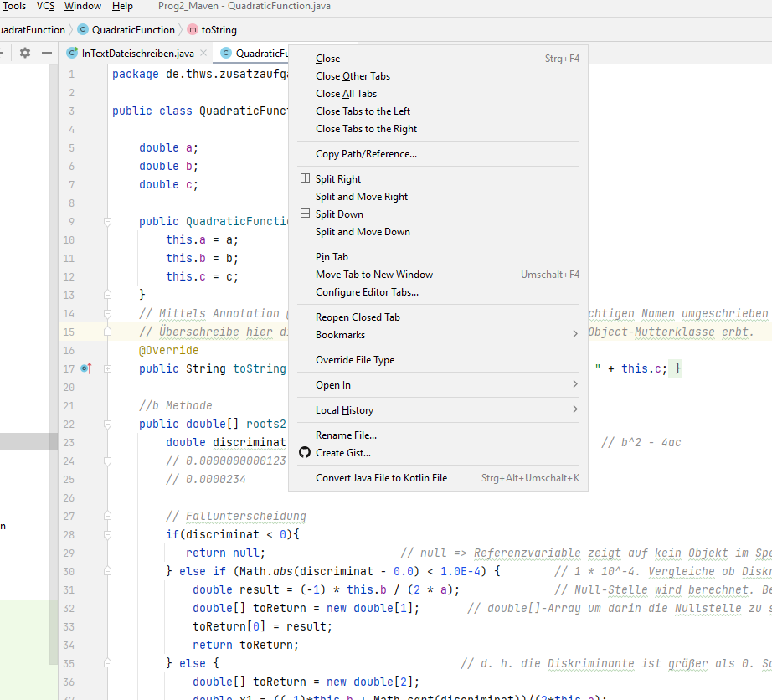Image resolution: width=772 pixels, height=700 pixels.
Task: Open the Window menu
Action: [x=83, y=6]
